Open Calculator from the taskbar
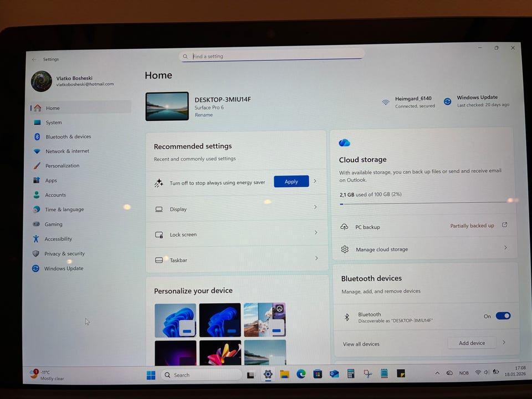 [351, 374]
